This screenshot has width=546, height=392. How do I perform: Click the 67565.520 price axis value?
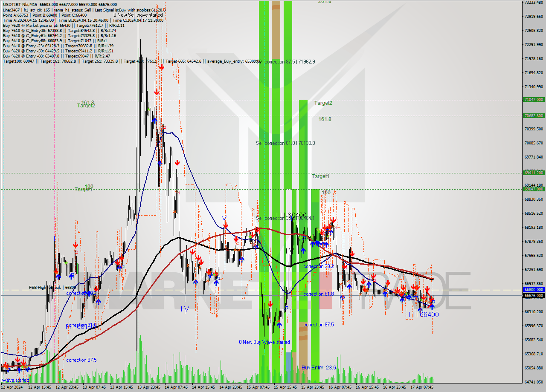534,256
